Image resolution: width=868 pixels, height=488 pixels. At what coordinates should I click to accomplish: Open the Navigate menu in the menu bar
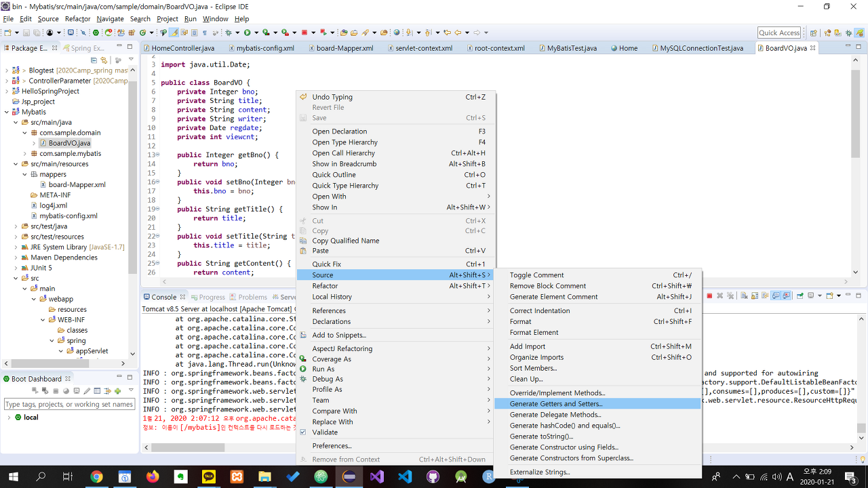click(x=110, y=19)
